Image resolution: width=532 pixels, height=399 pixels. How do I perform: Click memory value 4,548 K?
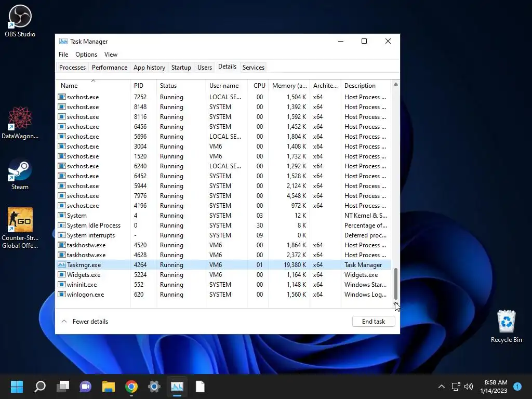click(296, 196)
